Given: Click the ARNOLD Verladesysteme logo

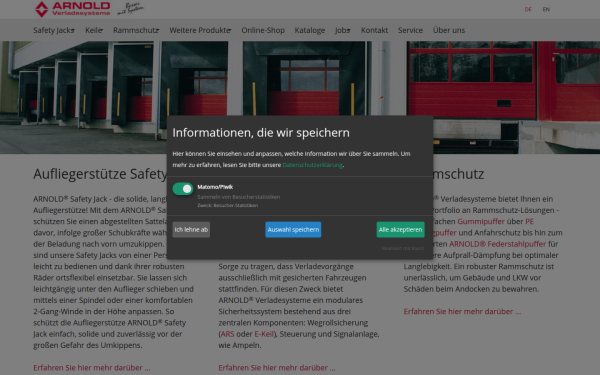Looking at the screenshot, I should coord(72,9).
